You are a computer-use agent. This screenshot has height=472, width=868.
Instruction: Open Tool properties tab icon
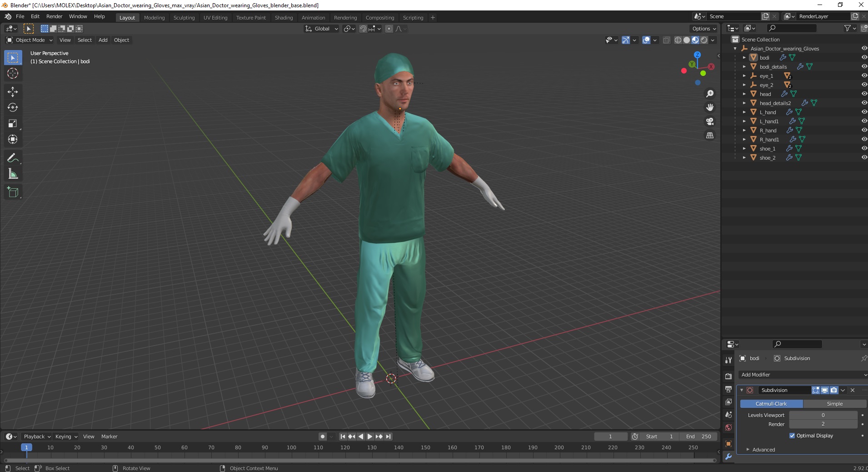tap(728, 360)
